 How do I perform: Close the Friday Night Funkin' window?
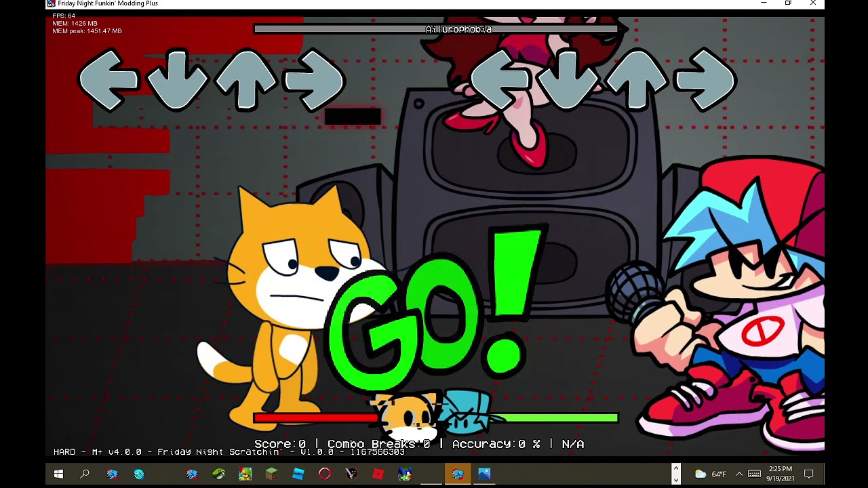pos(813,3)
